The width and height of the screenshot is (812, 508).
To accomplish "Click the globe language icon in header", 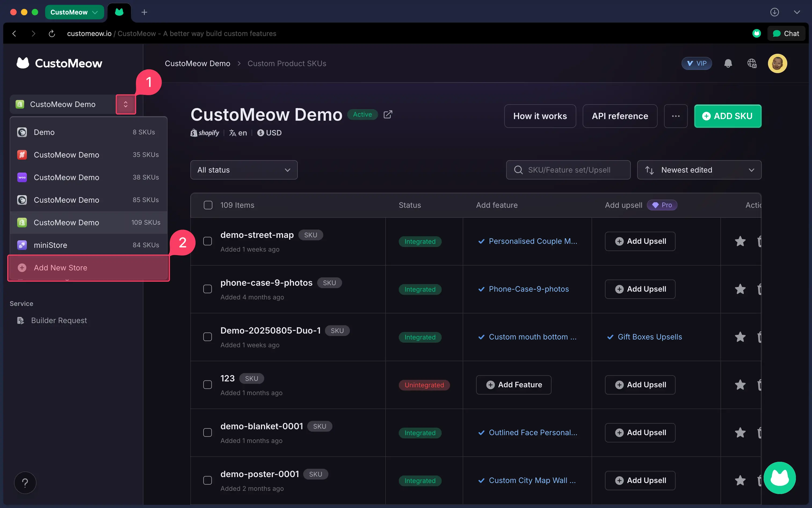I will pos(752,63).
